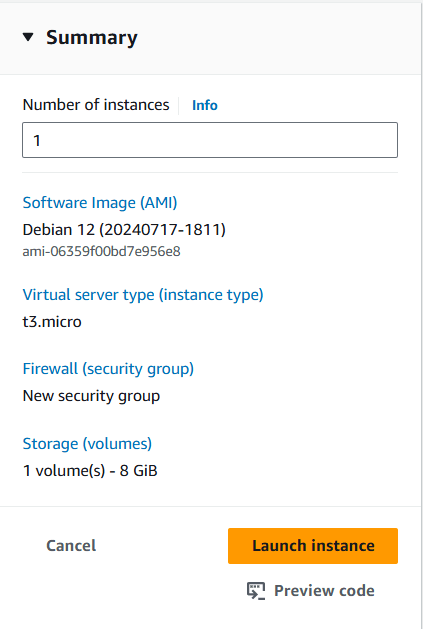Select the ami-06359f00bd7e956e8 ID text
The image size is (423, 629).
[x=102, y=252]
